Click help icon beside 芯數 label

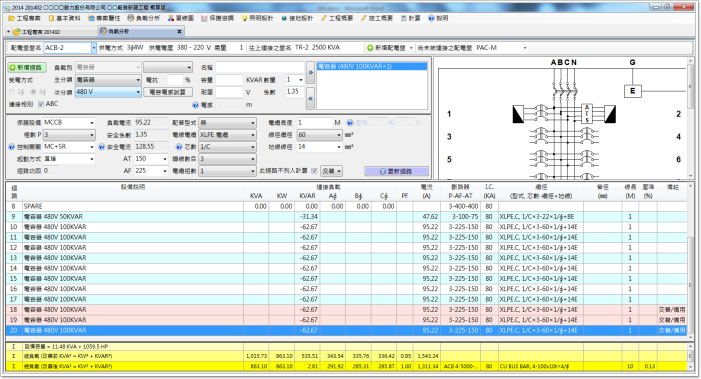[x=179, y=147]
